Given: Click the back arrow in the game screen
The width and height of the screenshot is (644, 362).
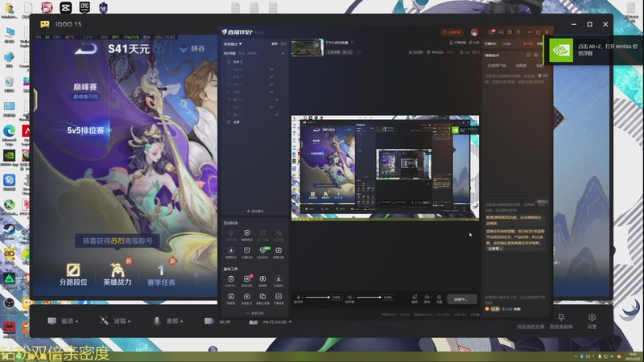Looking at the screenshot, I should (86, 49).
